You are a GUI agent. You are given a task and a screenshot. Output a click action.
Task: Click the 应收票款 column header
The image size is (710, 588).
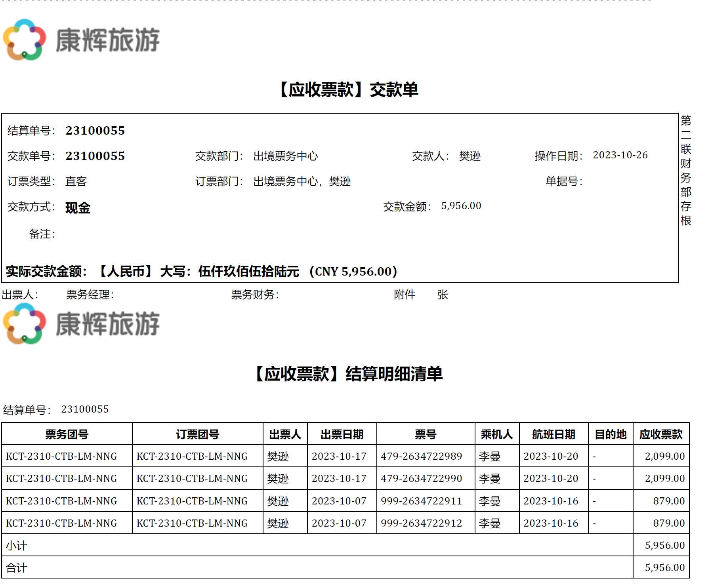coord(661,434)
